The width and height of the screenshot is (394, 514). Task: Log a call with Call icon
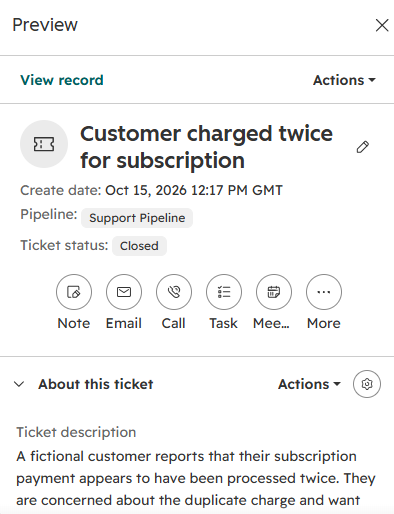(174, 292)
